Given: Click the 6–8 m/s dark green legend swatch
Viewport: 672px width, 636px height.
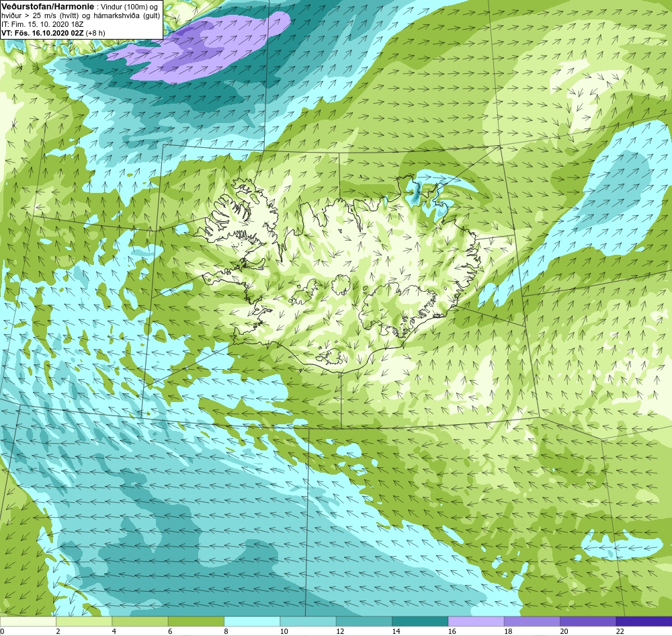Looking at the screenshot, I should point(196,621).
